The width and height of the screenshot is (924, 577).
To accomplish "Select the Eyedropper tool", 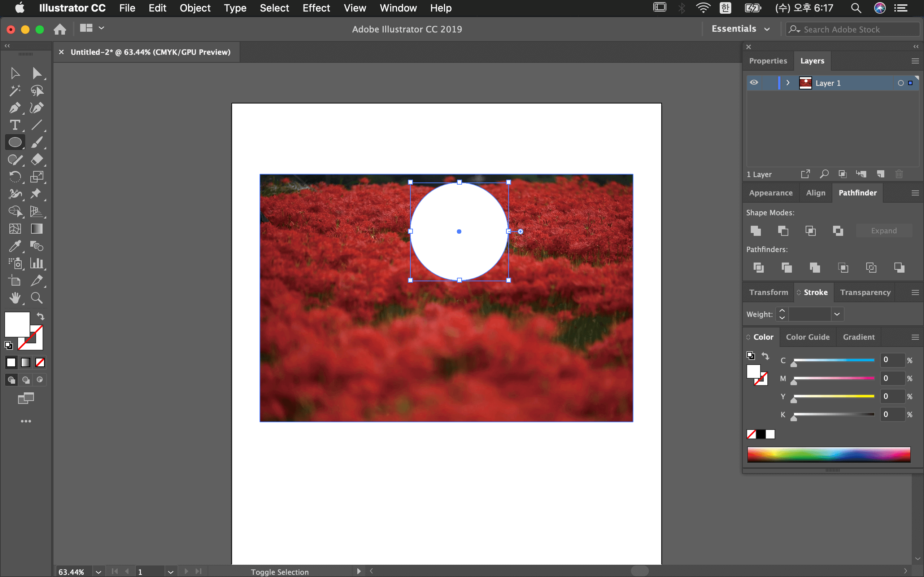I will [14, 246].
